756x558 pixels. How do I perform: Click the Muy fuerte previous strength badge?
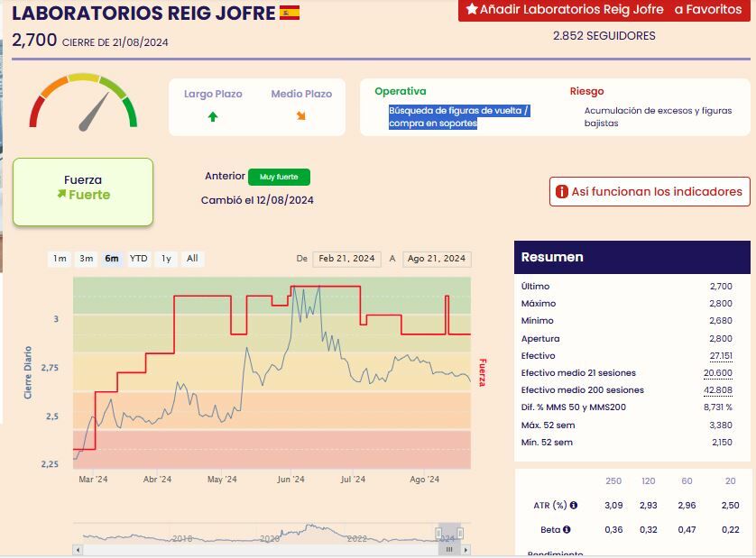(x=279, y=177)
